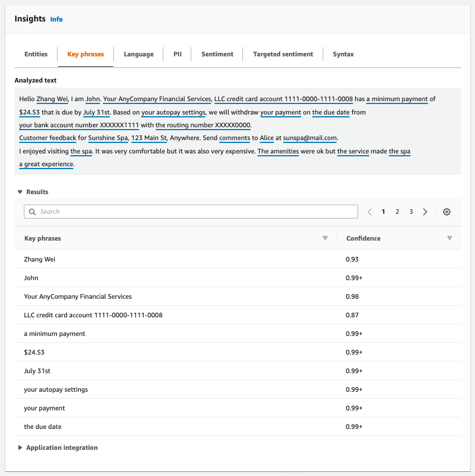The image size is (475, 476).
Task: Jump to results page 3
Action: 411,212
